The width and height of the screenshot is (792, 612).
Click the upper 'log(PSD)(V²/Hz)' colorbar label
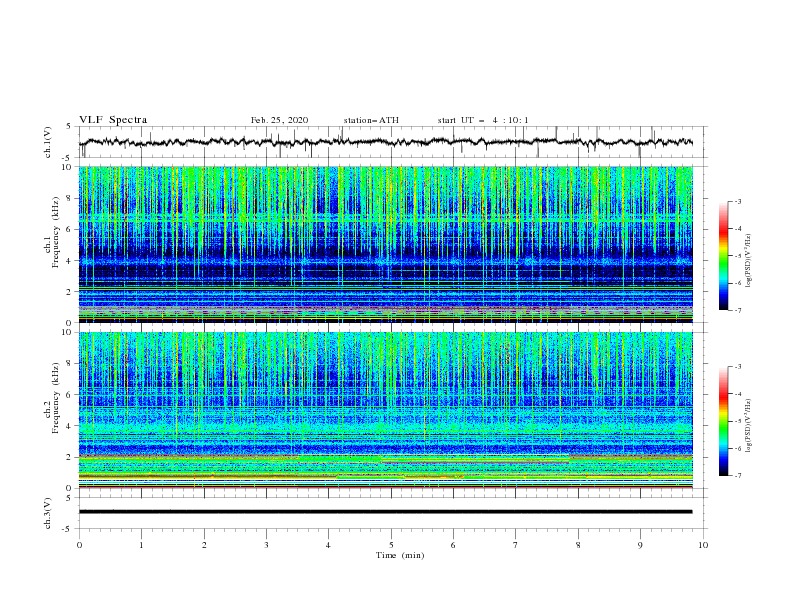point(749,261)
